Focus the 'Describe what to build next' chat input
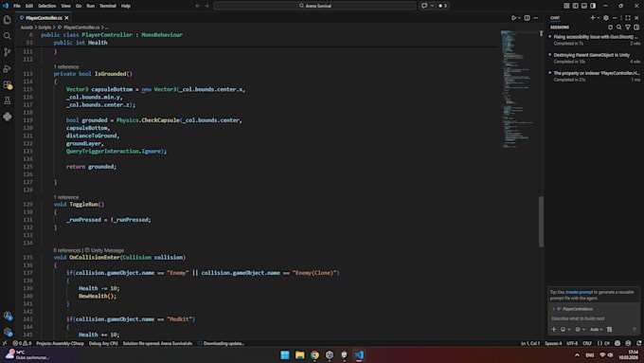Image resolution: width=644 pixels, height=363 pixels. point(593,318)
